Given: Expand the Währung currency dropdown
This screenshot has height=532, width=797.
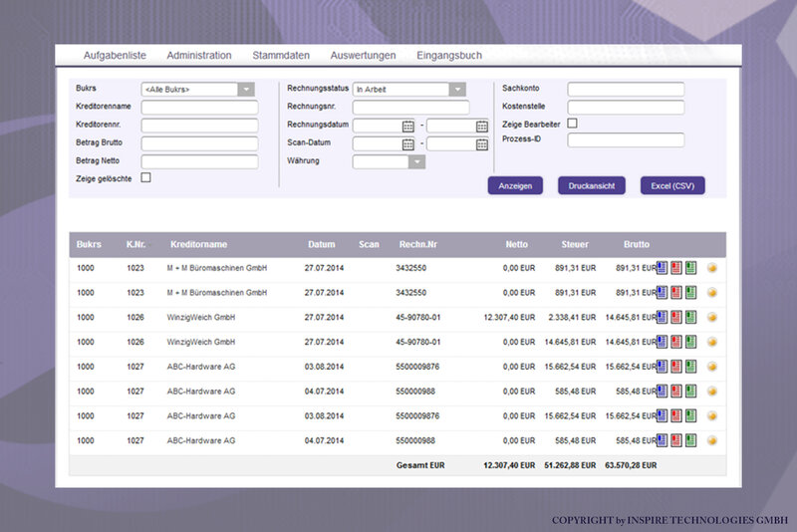Looking at the screenshot, I should tap(416, 162).
